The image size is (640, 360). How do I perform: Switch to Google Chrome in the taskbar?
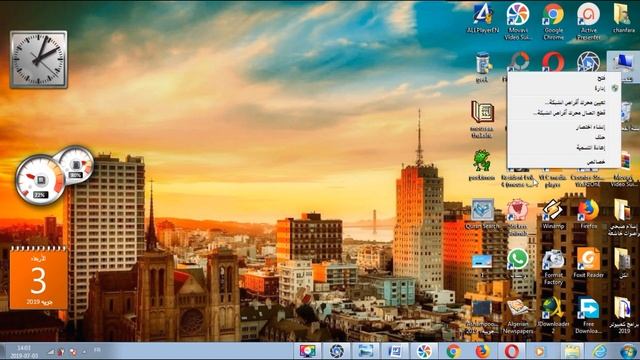pyautogui.click(x=453, y=351)
